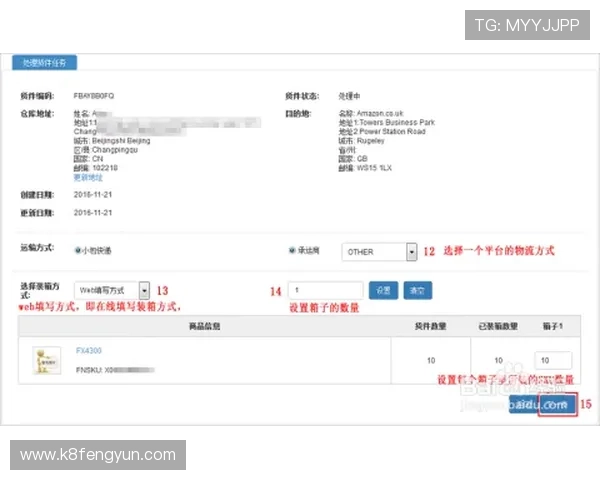Click the creation date 2016-11-21
This screenshot has width=600, height=480.
[x=93, y=194]
